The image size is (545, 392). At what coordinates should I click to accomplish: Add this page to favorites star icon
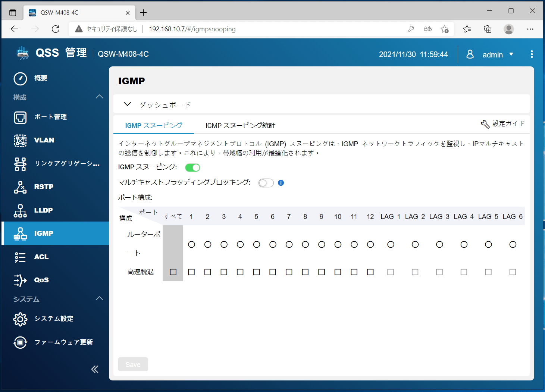point(445,29)
